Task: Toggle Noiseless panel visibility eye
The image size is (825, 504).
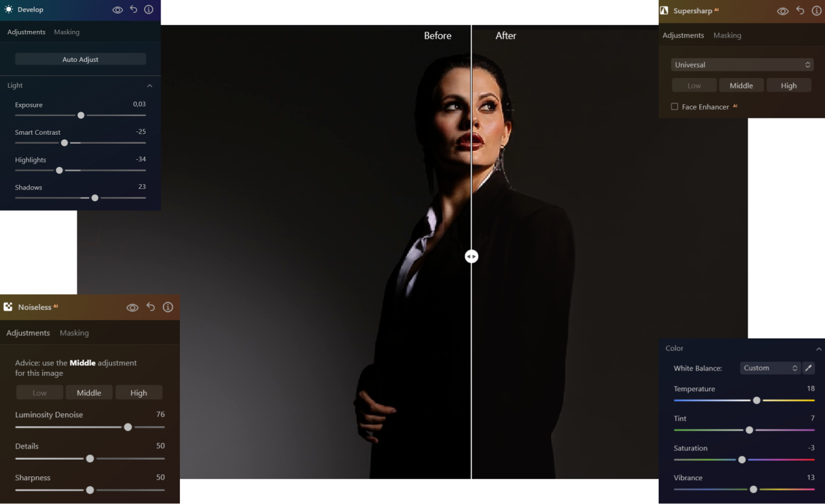Action: 132,307
